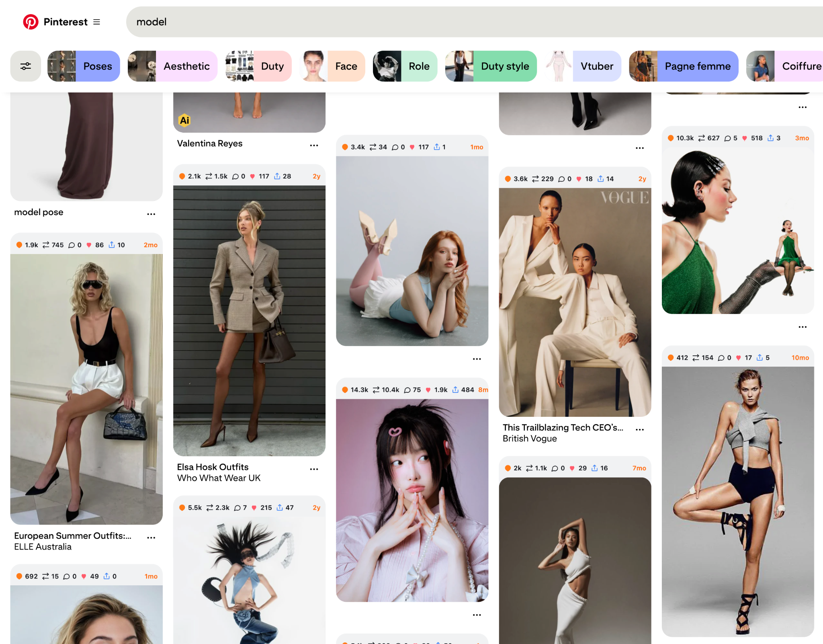823x644 pixels.
Task: Select the Vtuber filter chip
Action: (x=583, y=66)
